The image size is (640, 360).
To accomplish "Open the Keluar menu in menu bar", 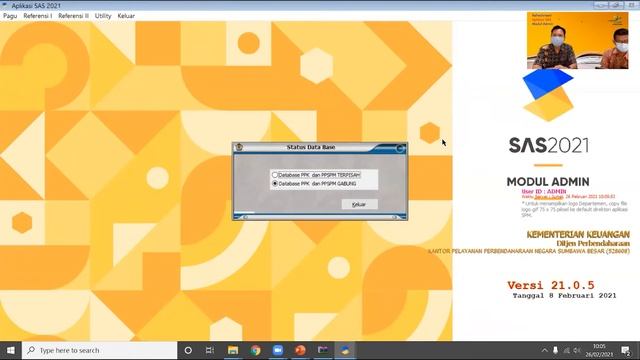I will [126, 16].
